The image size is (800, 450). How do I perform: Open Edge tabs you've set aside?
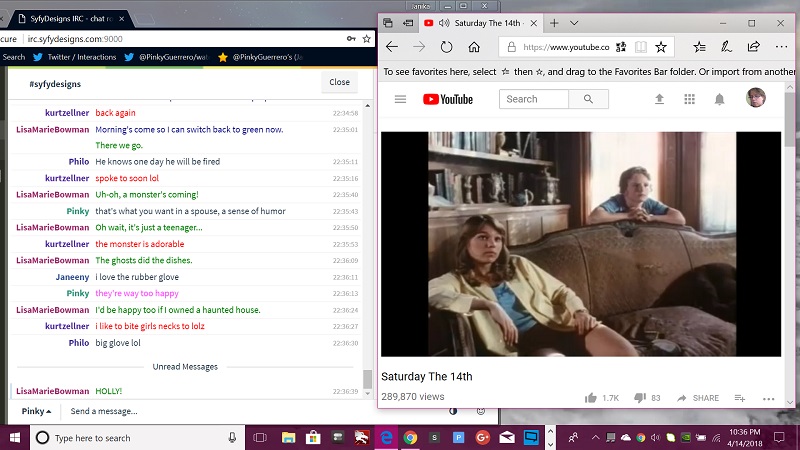coord(388,23)
